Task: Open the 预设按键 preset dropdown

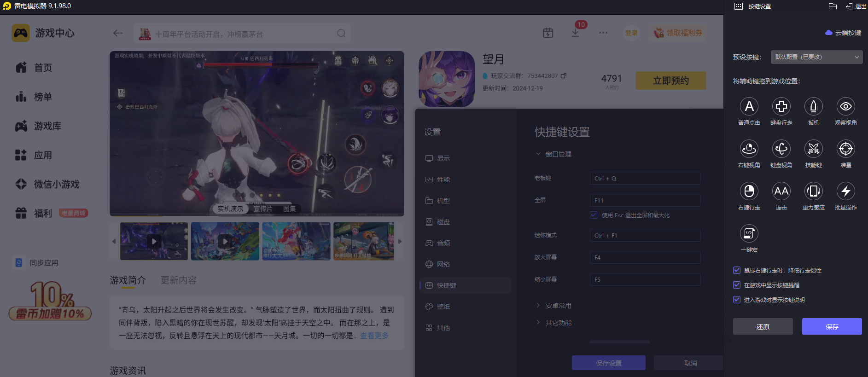Action: 816,57
